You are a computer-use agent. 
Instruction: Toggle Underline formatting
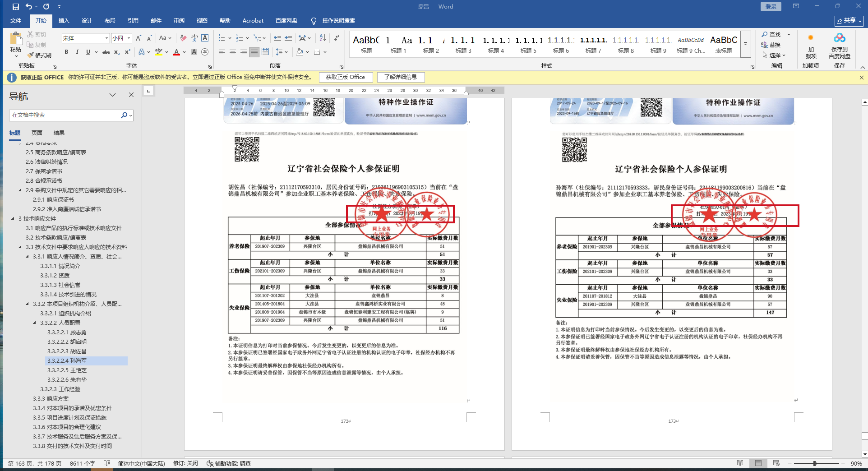tap(88, 52)
